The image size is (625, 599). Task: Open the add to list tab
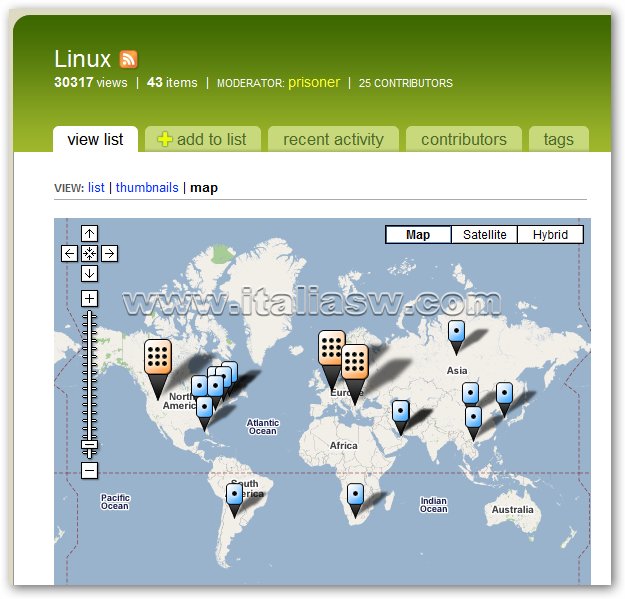(203, 139)
